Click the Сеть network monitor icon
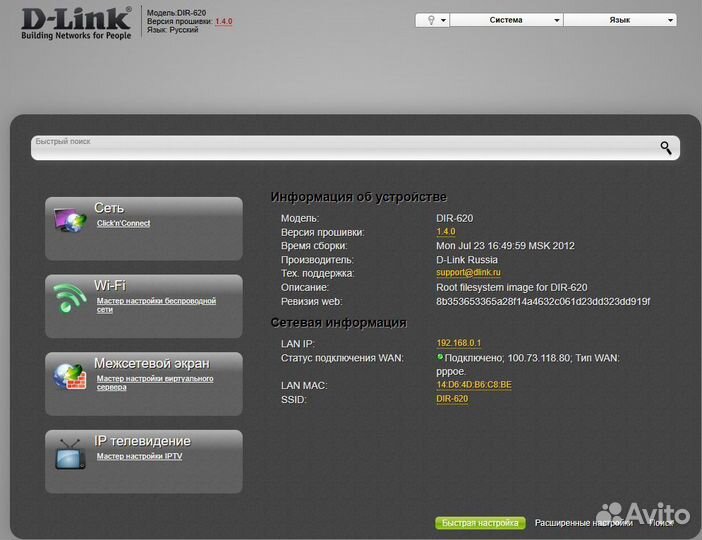Image resolution: width=702 pixels, height=540 pixels. tap(70, 220)
